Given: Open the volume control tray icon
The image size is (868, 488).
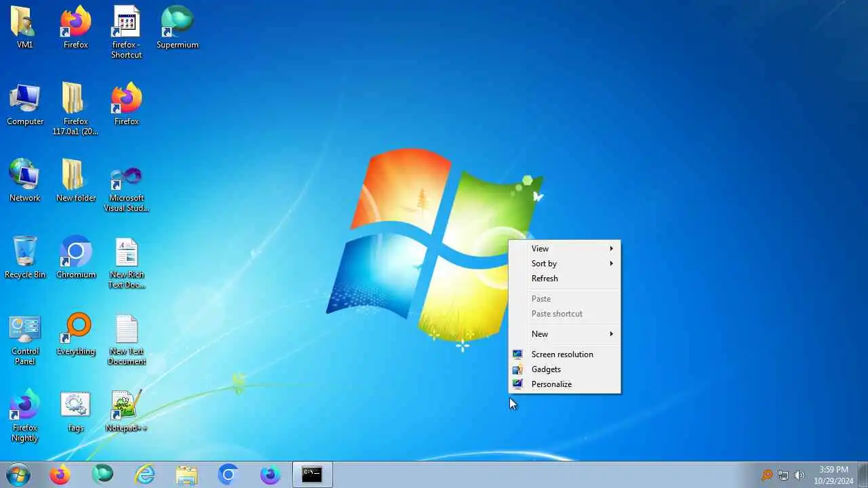Looking at the screenshot, I should tap(800, 475).
